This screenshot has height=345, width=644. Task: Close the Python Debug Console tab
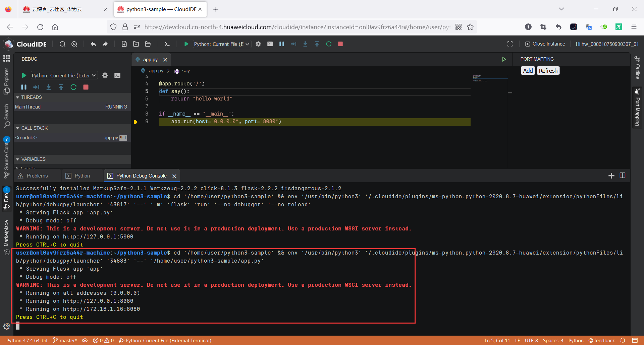[x=174, y=176]
